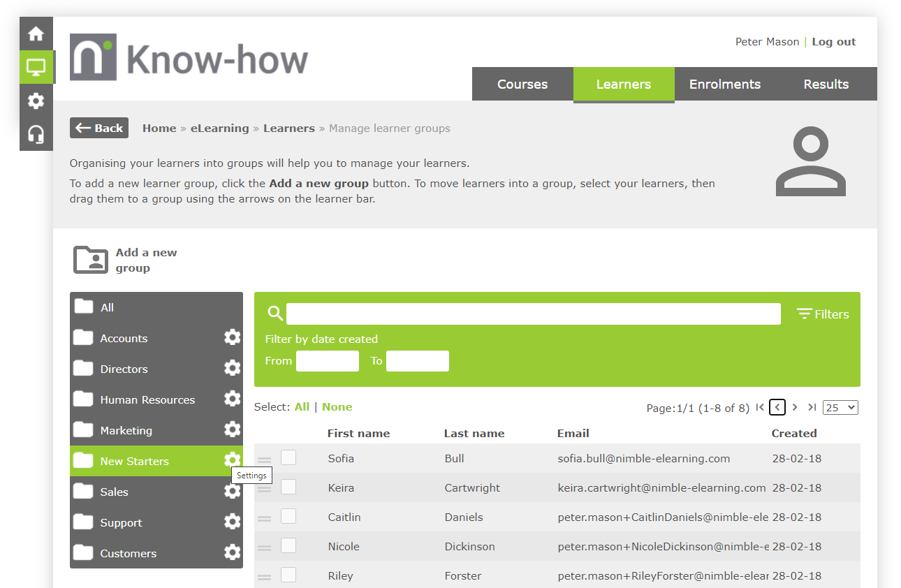
Task: Click the drag handle for Riley Forster
Action: [x=264, y=577]
